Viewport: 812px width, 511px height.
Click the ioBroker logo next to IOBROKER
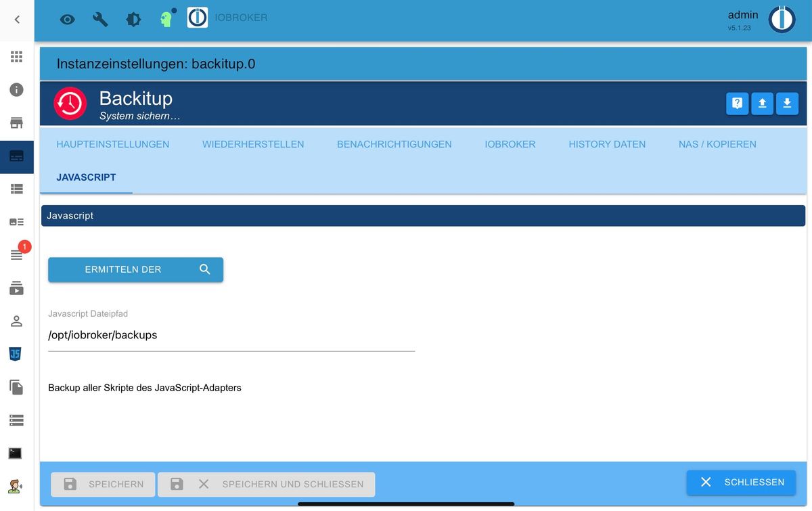197,18
